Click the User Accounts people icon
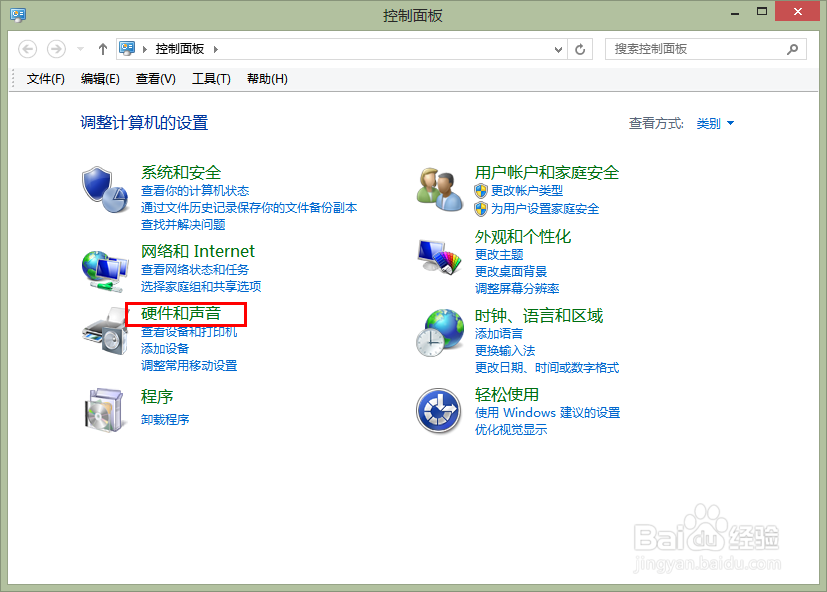The image size is (827, 592). coord(440,189)
